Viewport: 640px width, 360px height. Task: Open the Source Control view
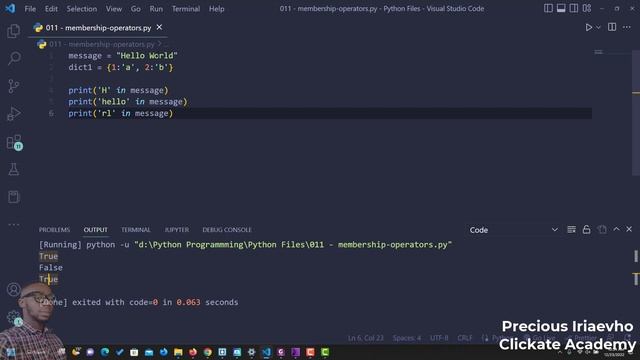pyautogui.click(x=13, y=86)
